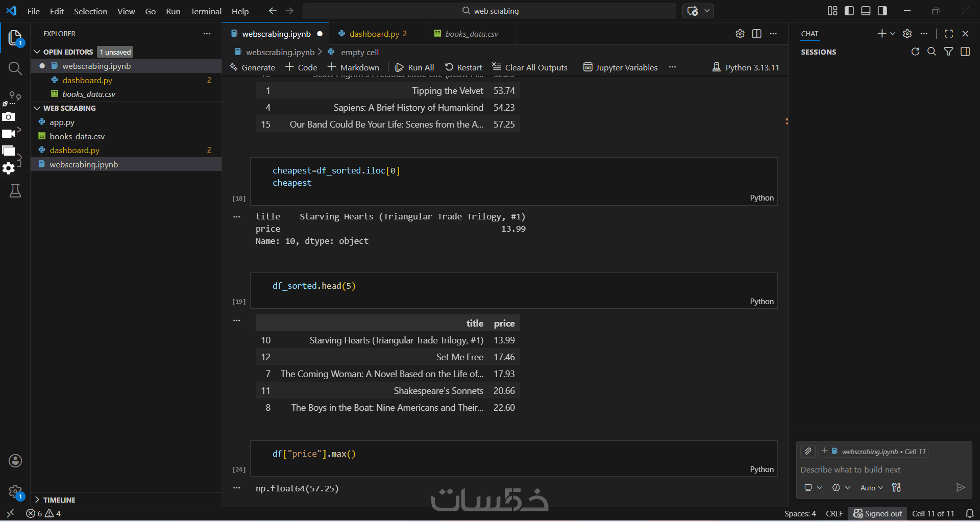
Task: Click the Accounts icon in activity bar
Action: [15, 461]
